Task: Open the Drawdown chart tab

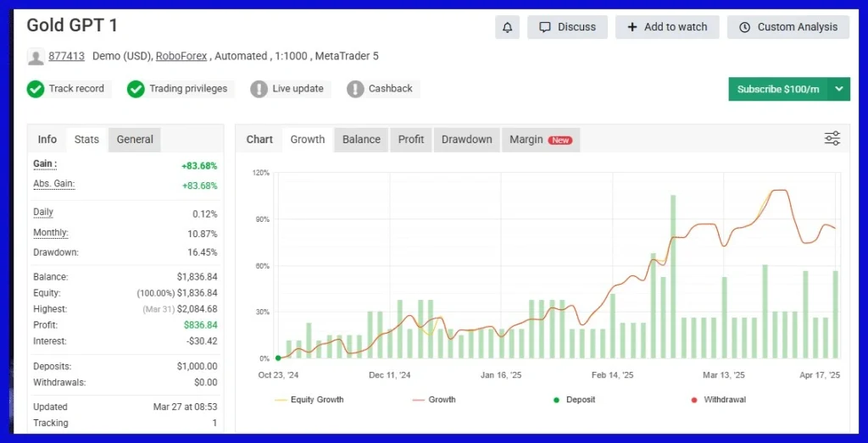Action: (x=466, y=140)
